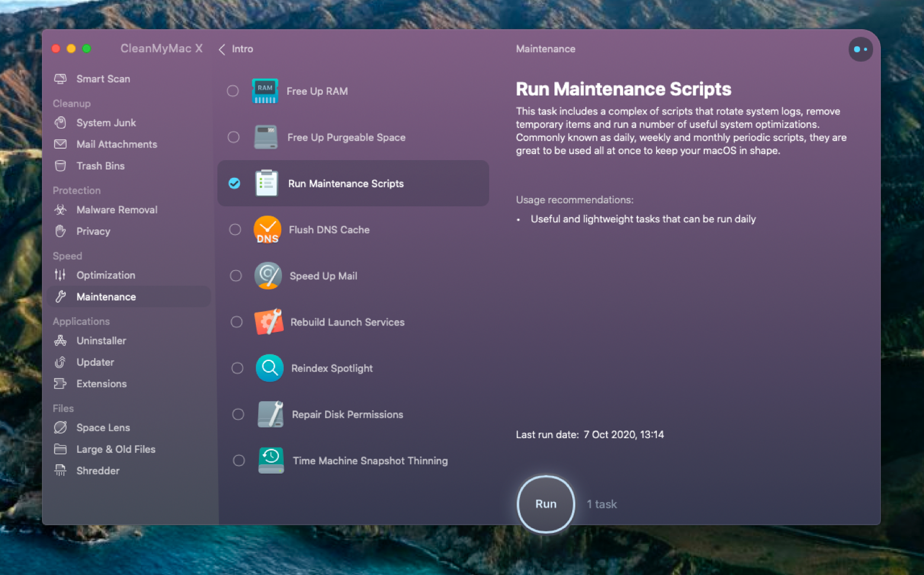Click the Run button
This screenshot has height=575, width=924.
coord(546,504)
